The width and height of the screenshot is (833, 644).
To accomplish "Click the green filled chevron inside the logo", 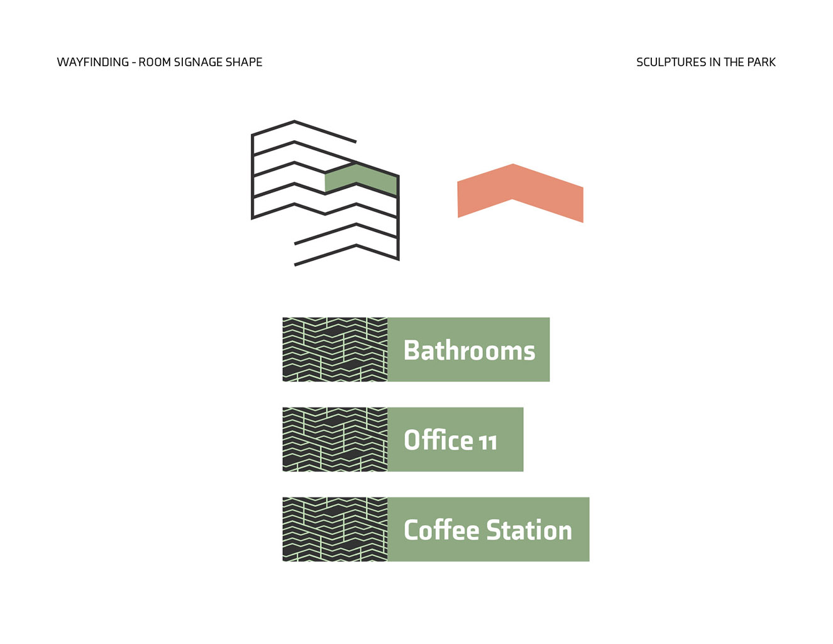I will click(x=361, y=179).
